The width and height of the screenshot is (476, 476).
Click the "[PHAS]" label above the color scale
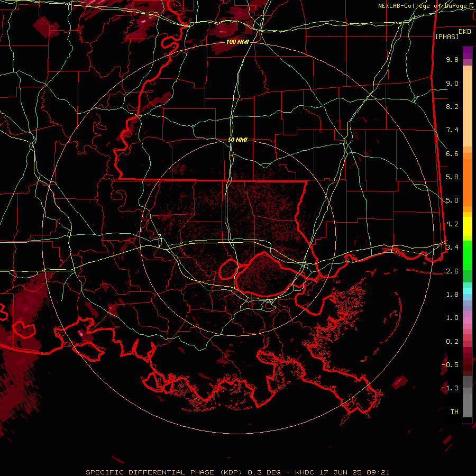(447, 36)
